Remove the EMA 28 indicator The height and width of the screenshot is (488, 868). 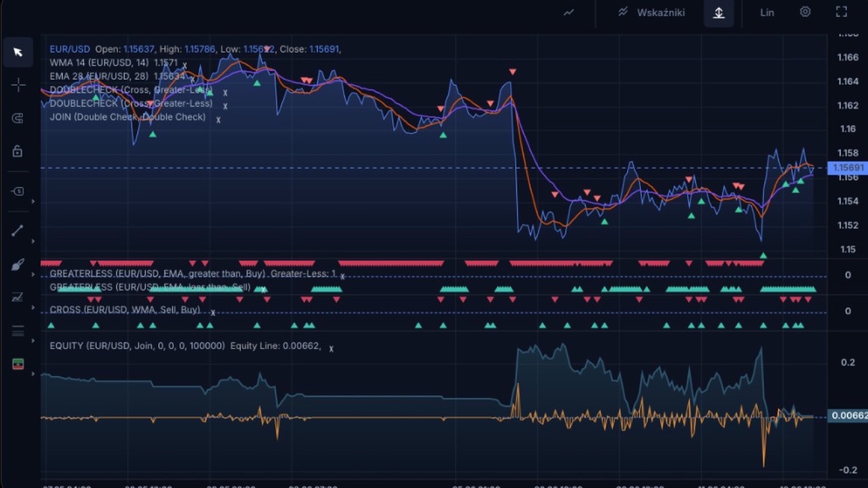[192, 79]
